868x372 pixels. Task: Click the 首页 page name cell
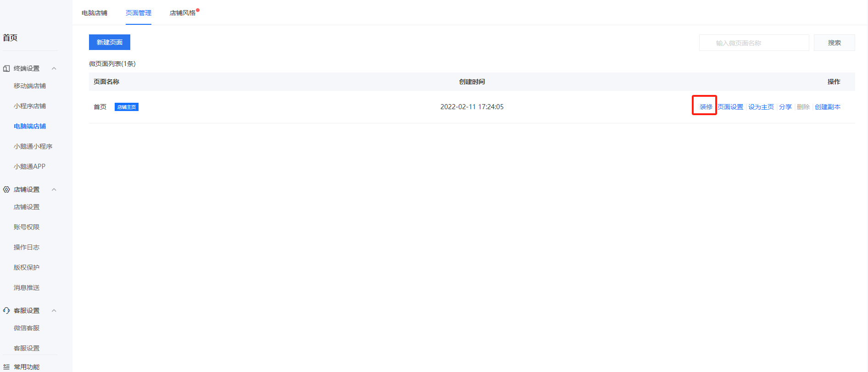click(100, 107)
